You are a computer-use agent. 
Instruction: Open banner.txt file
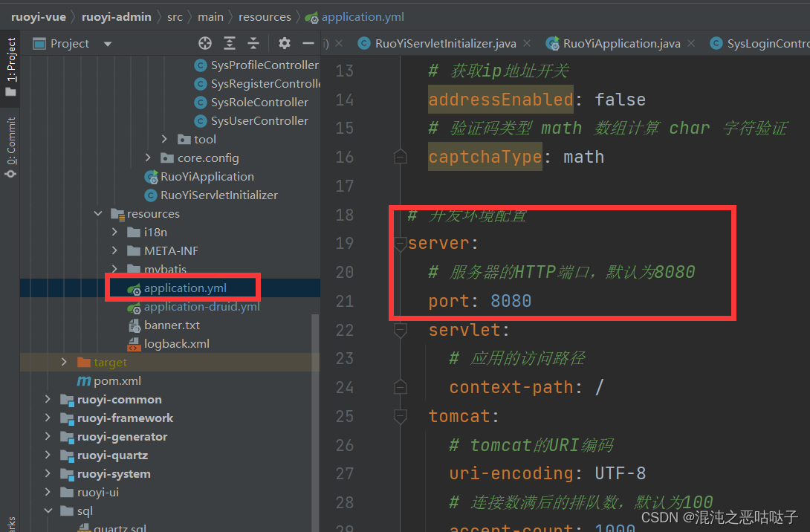tap(172, 325)
